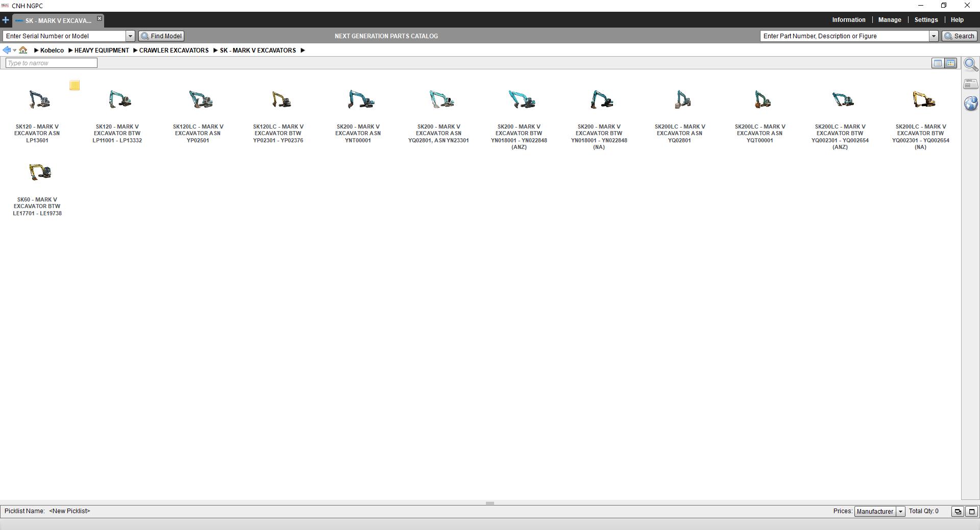
Task: Navigate to CRAWLER EXCAVATORS in the breadcrumb
Action: coord(174,51)
